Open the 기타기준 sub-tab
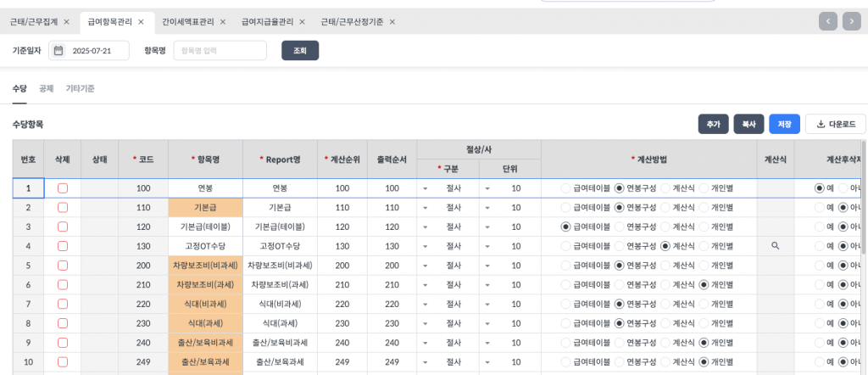 click(x=80, y=88)
